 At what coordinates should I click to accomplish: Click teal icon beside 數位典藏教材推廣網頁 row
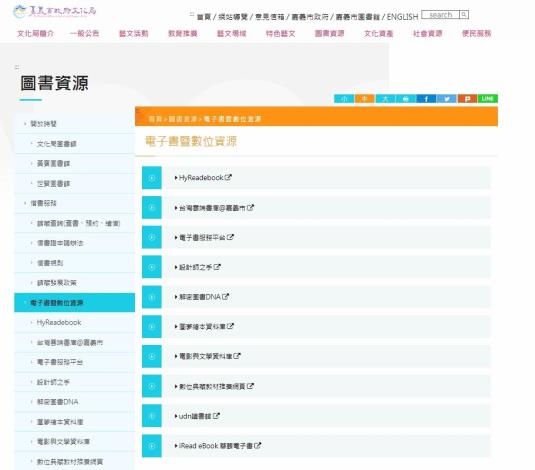(x=152, y=386)
